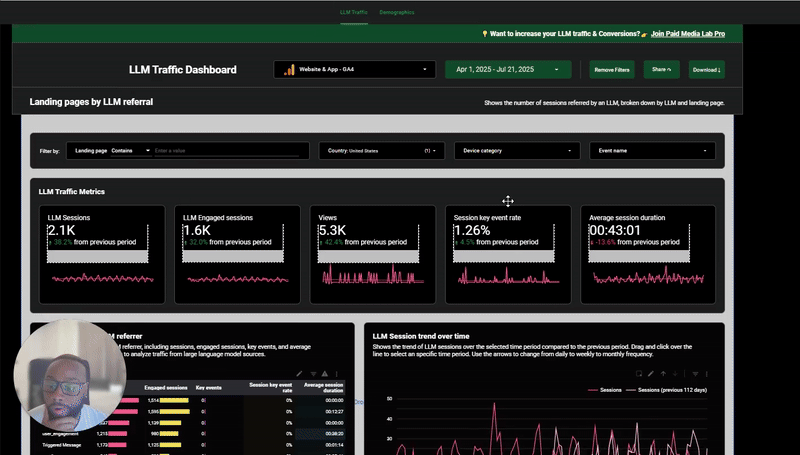Open the three-dot menu above the referrer table
This screenshot has width=800, height=455.
(x=336, y=374)
